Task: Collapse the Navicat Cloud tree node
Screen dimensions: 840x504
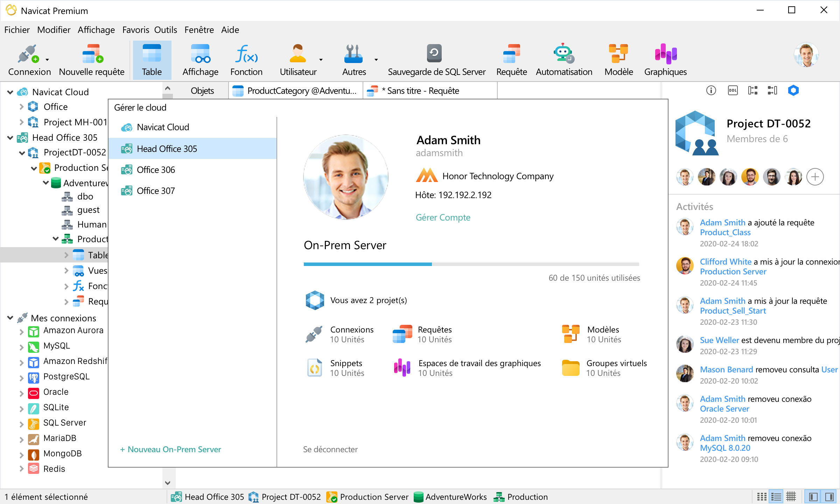Action: tap(10, 92)
